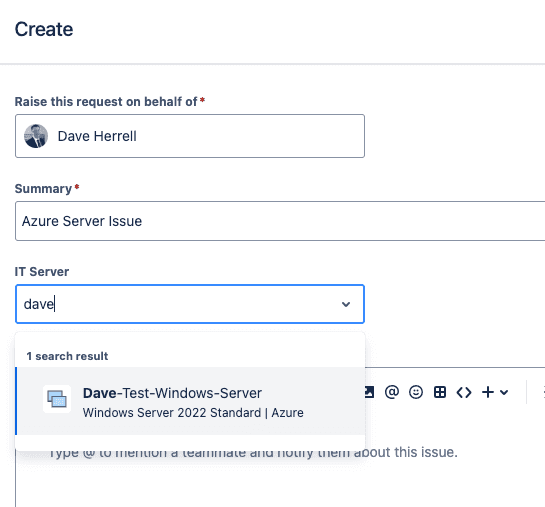Click the IT Server field label
The width and height of the screenshot is (545, 507).
point(42,272)
